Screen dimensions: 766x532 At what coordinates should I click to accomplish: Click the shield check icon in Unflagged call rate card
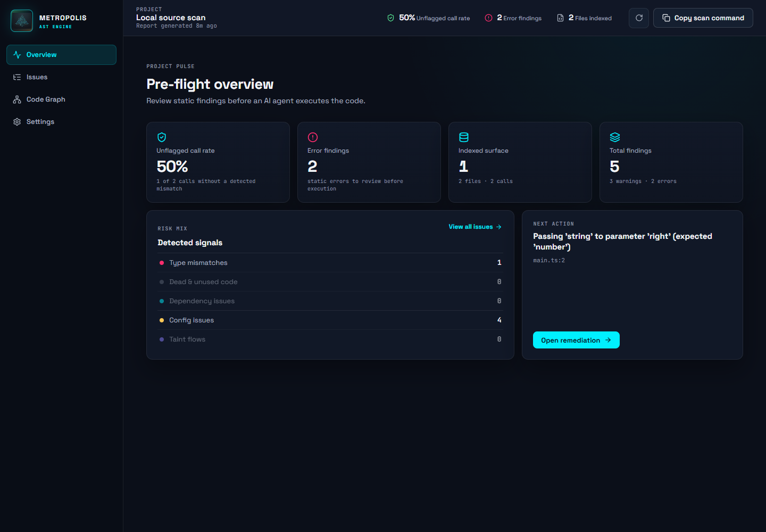162,137
